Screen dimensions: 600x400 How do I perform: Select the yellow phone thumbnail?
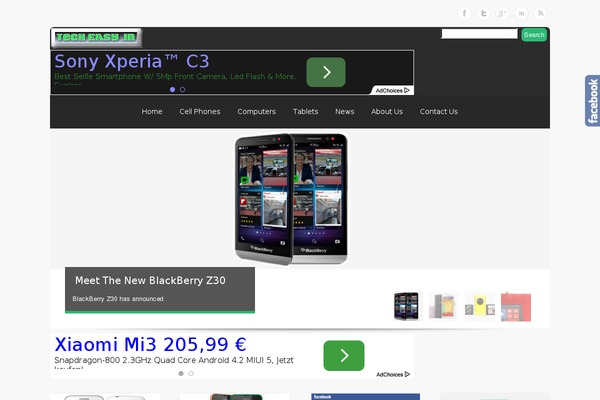click(480, 306)
